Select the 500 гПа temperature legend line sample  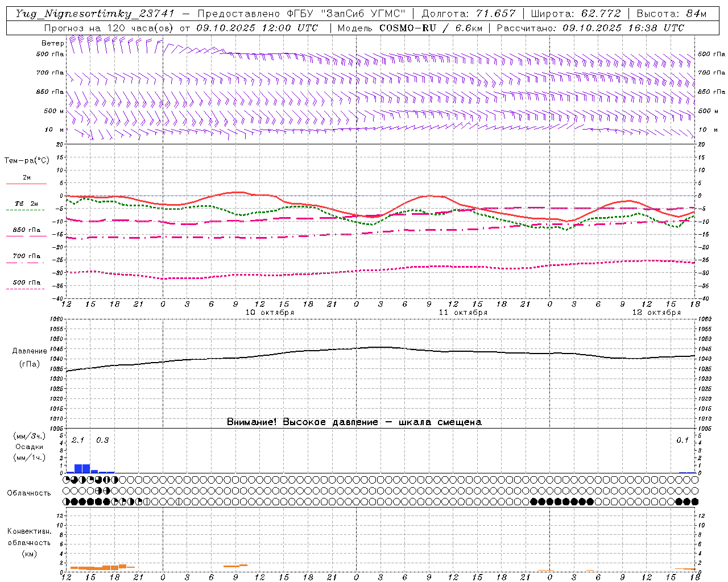click(26, 289)
